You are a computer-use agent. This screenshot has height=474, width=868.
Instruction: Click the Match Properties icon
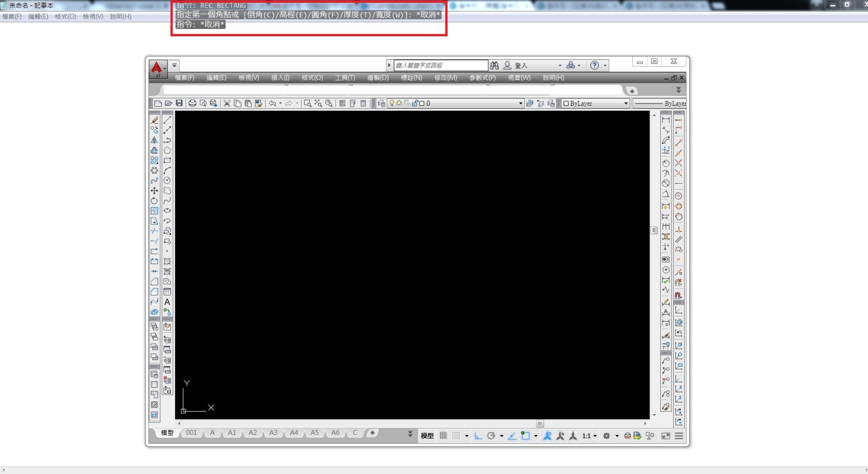point(259,103)
